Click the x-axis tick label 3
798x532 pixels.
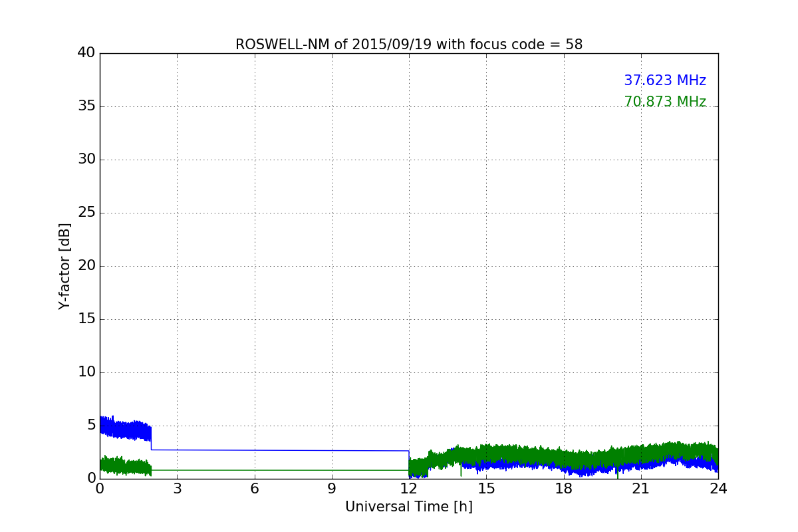pos(177,489)
